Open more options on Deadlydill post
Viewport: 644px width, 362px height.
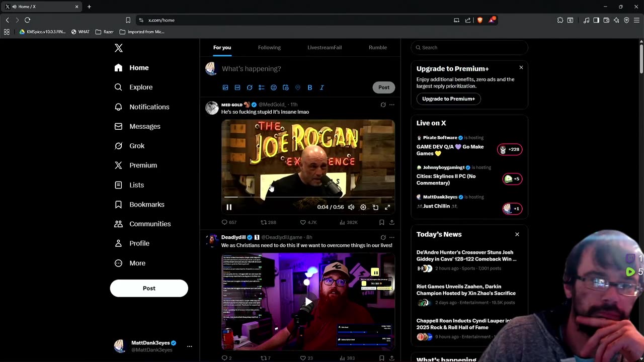(x=392, y=237)
